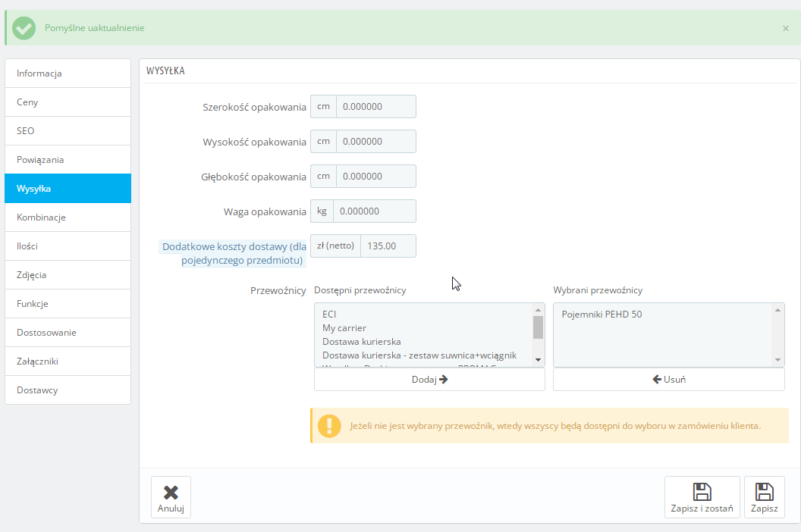Focus the Waga opakowania input field
The image size is (801, 532).
click(x=375, y=211)
